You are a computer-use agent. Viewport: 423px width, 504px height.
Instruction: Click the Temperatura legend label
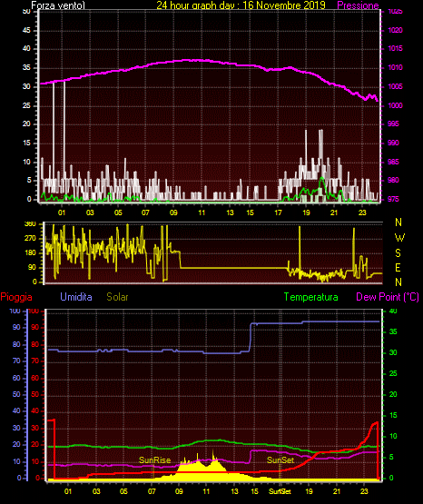coord(310,297)
